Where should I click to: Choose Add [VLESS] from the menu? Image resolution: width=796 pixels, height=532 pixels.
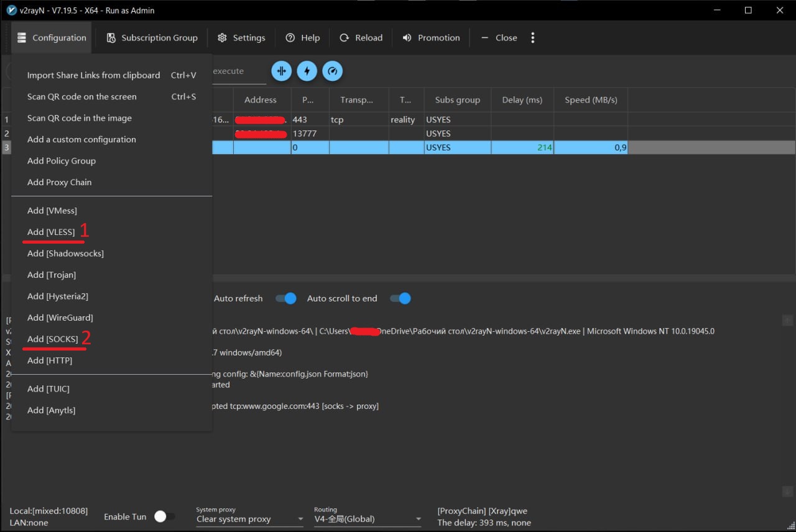[x=51, y=232]
